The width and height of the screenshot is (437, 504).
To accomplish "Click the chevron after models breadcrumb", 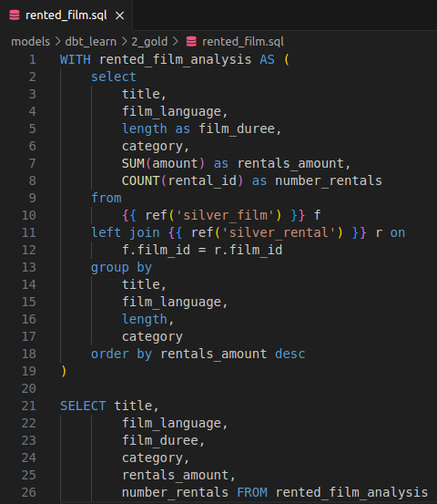I will click(57, 41).
